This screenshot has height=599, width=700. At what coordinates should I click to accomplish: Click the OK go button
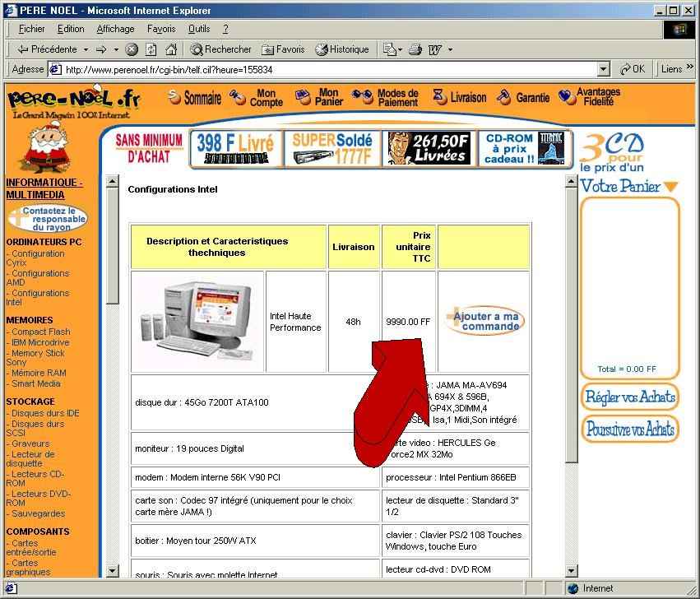[633, 69]
